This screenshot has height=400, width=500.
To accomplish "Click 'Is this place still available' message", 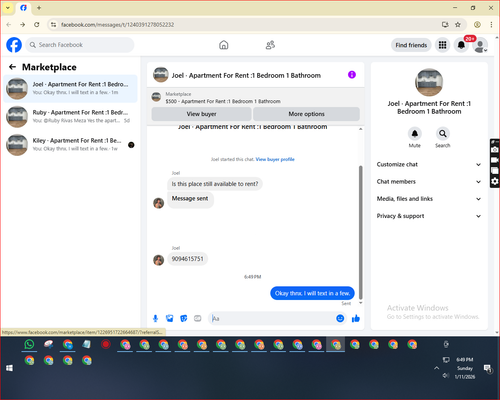I will pos(215,184).
